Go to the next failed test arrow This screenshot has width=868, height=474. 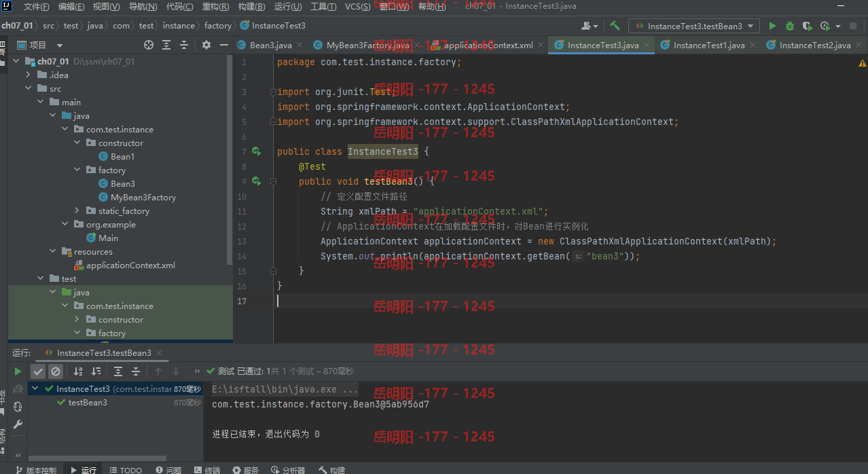point(176,371)
